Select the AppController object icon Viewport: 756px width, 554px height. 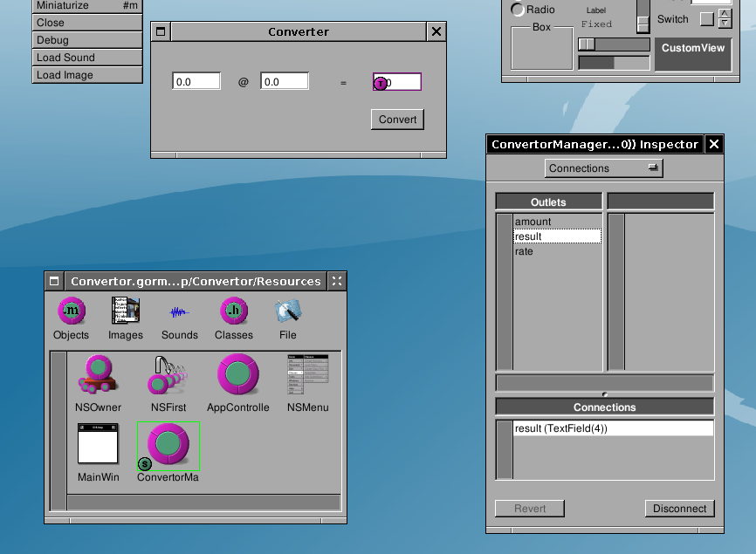click(x=237, y=376)
